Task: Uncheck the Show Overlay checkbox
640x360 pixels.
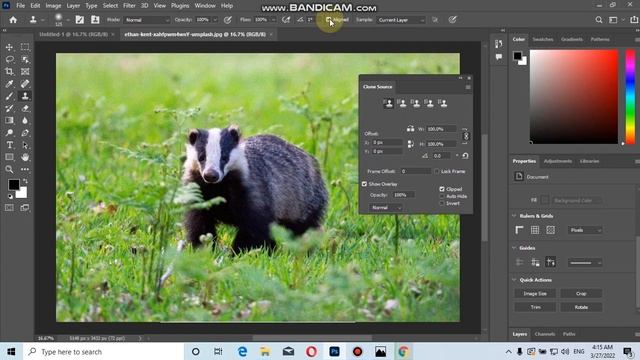Action: point(364,184)
